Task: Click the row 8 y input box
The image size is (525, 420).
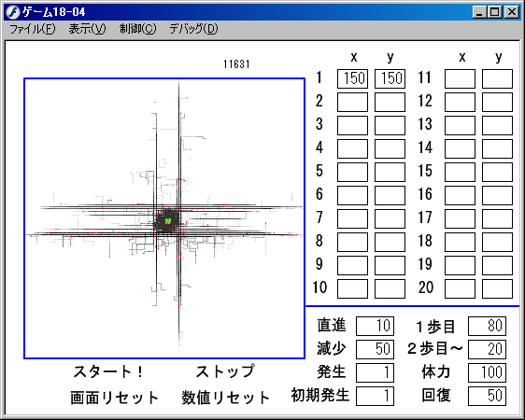Action: [390, 242]
